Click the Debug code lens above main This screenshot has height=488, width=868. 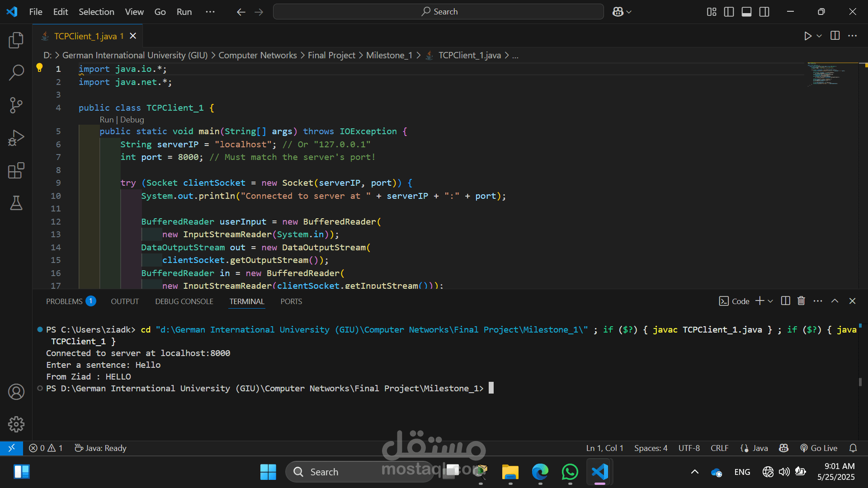[x=132, y=120]
